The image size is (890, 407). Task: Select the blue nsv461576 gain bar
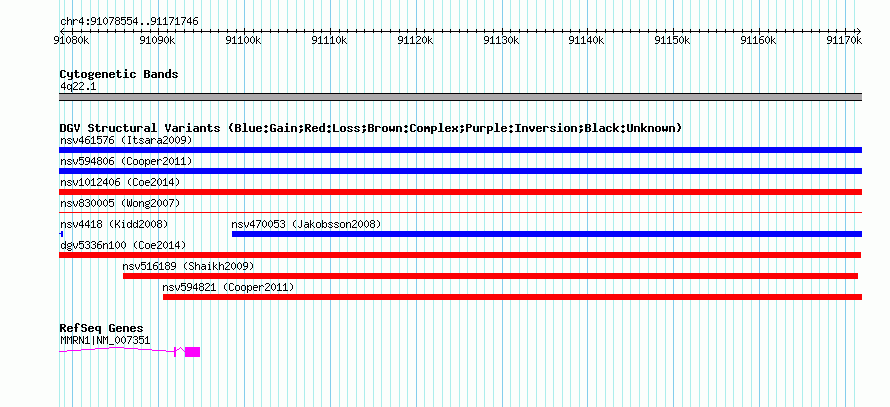[x=460, y=150]
